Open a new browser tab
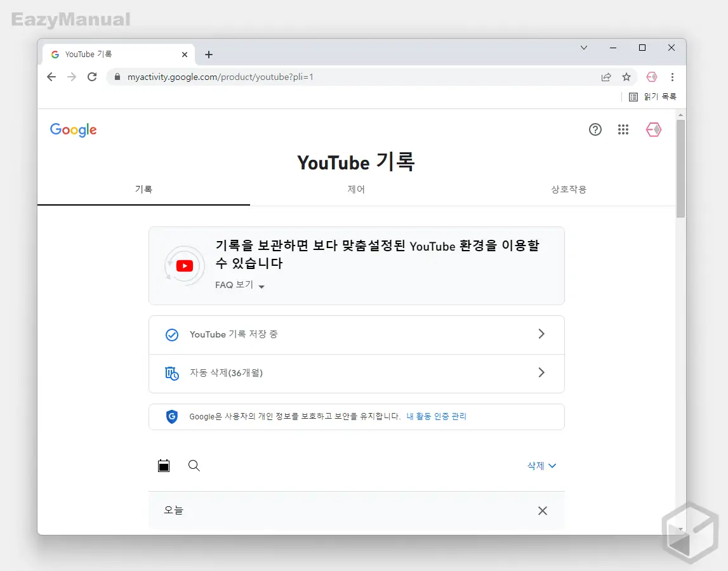 209,55
